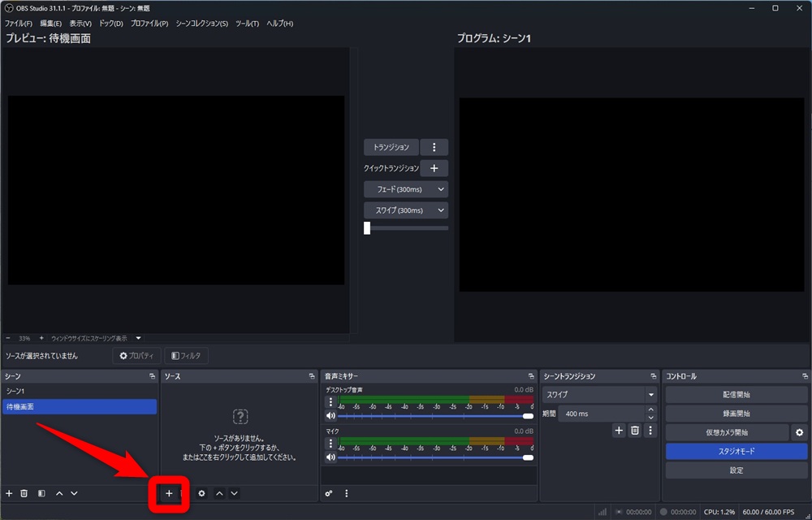Open the マイク options dots
Image resolution: width=812 pixels, height=520 pixels.
[x=331, y=444]
